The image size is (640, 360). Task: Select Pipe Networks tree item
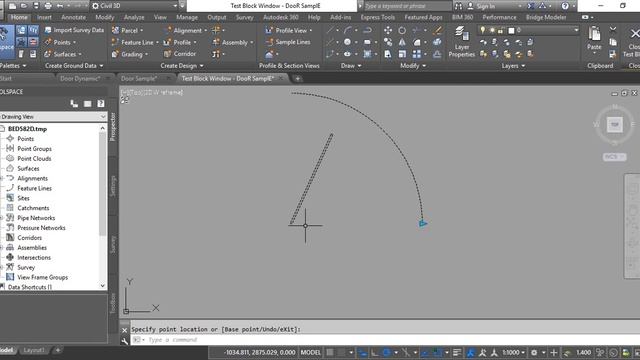tap(36, 218)
